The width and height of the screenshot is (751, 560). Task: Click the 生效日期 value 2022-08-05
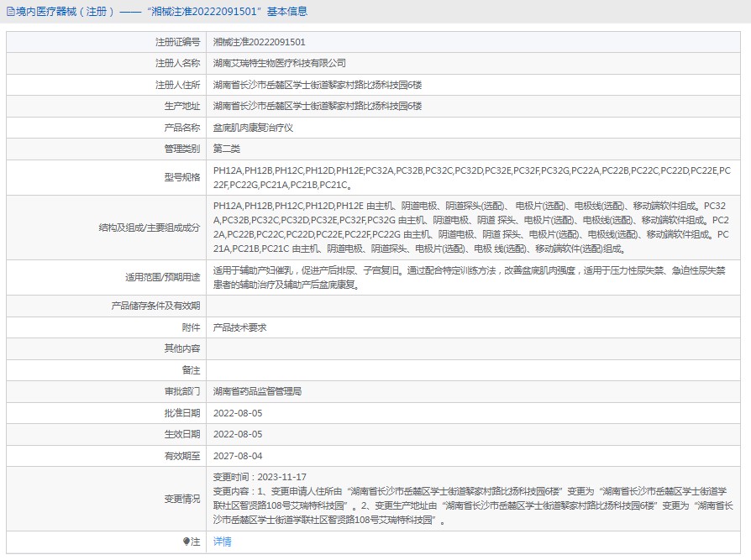(x=238, y=434)
